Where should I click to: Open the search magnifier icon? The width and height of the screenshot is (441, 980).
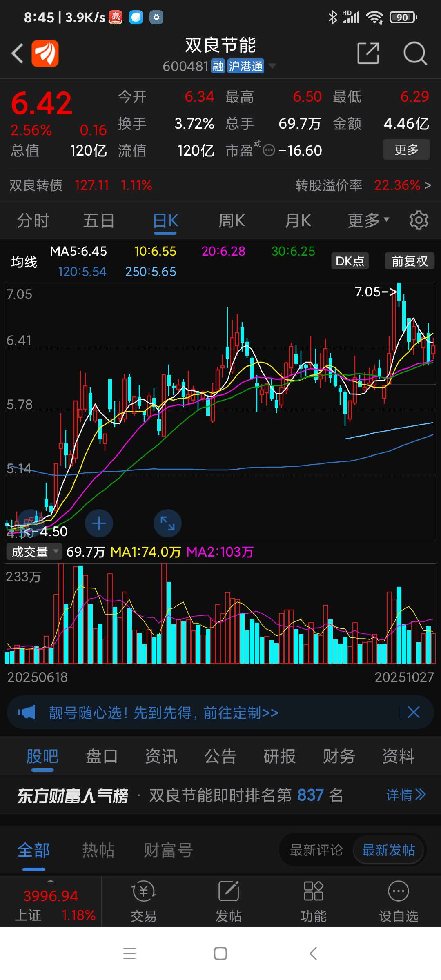[x=415, y=53]
